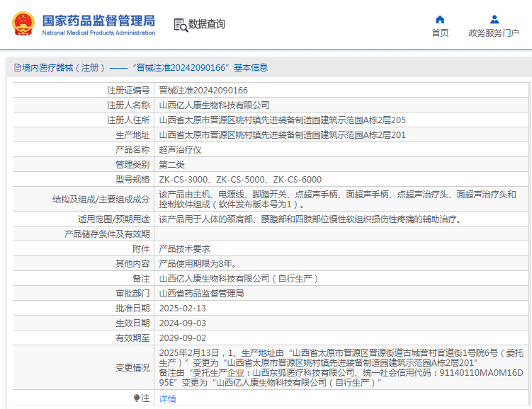Click the 首页 home icon
The width and height of the screenshot is (532, 409).
(440, 19)
